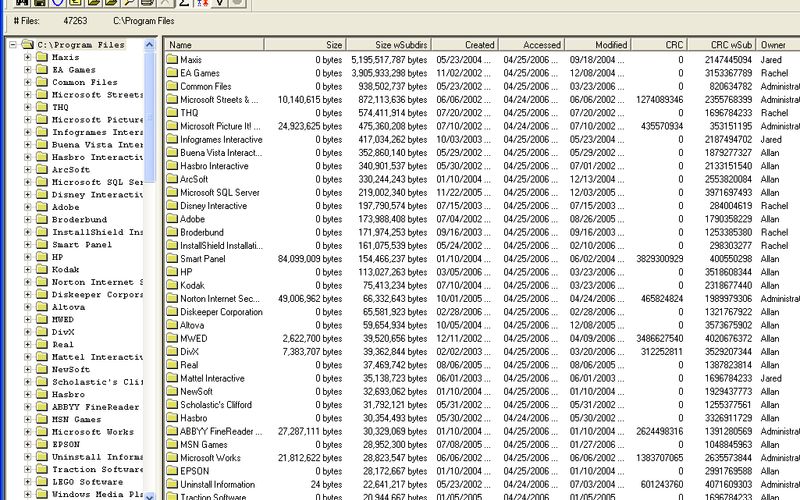Expand Common Files node in tree
The height and width of the screenshot is (500, 800).
(x=28, y=82)
